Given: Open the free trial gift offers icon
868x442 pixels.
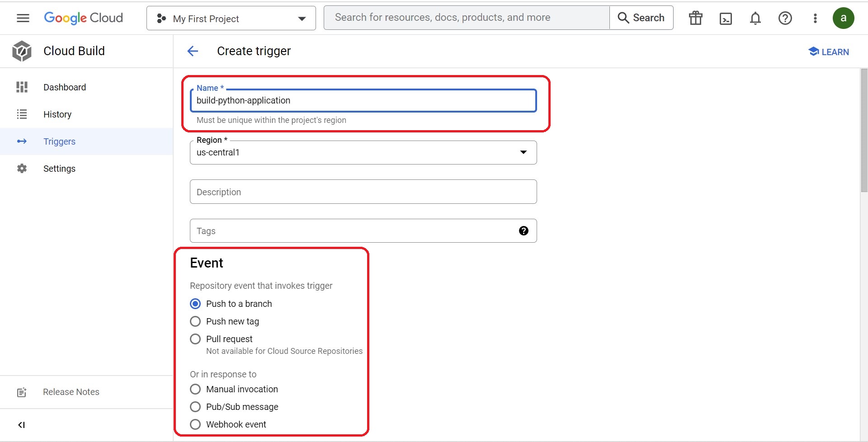Looking at the screenshot, I should click(695, 18).
